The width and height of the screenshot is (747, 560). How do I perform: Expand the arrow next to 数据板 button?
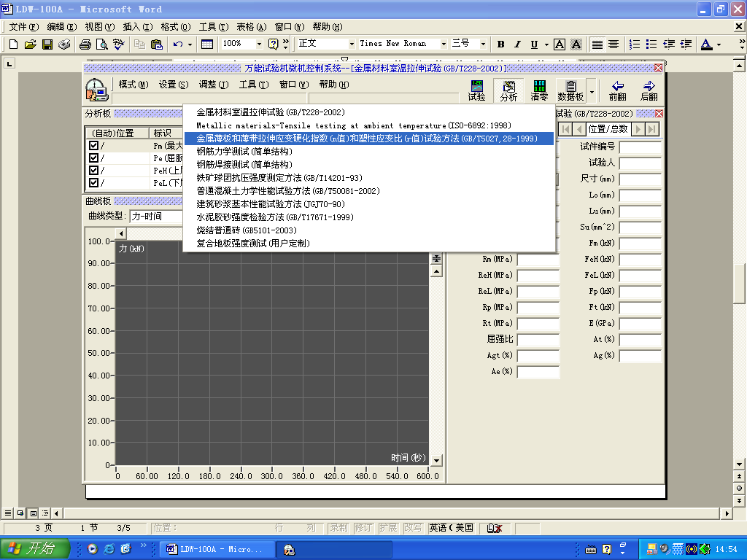591,91
